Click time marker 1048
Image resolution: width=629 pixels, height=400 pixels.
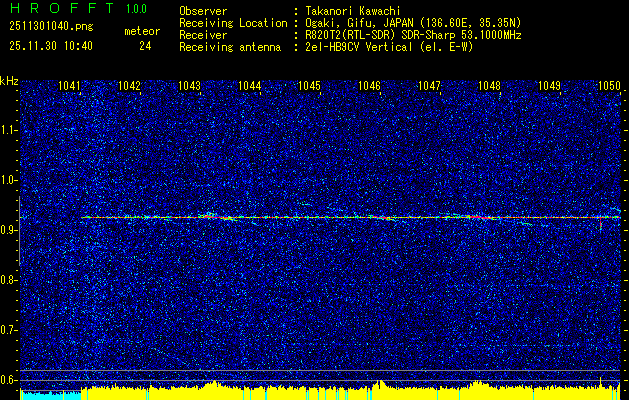point(489,85)
